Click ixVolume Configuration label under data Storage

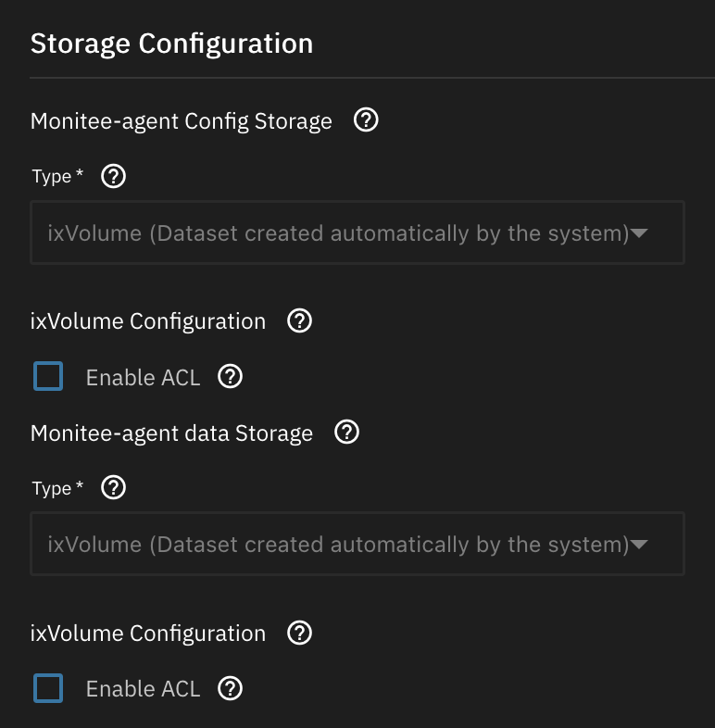coord(148,634)
